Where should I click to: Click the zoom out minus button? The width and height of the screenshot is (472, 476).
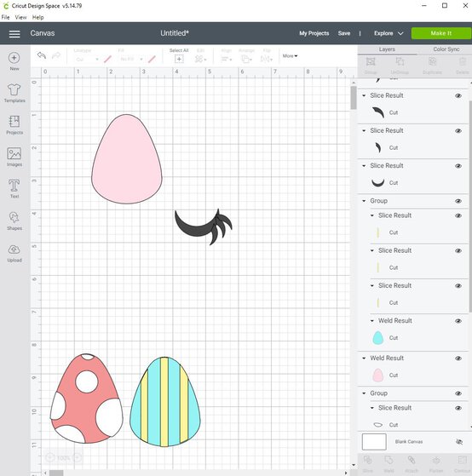coord(50,457)
